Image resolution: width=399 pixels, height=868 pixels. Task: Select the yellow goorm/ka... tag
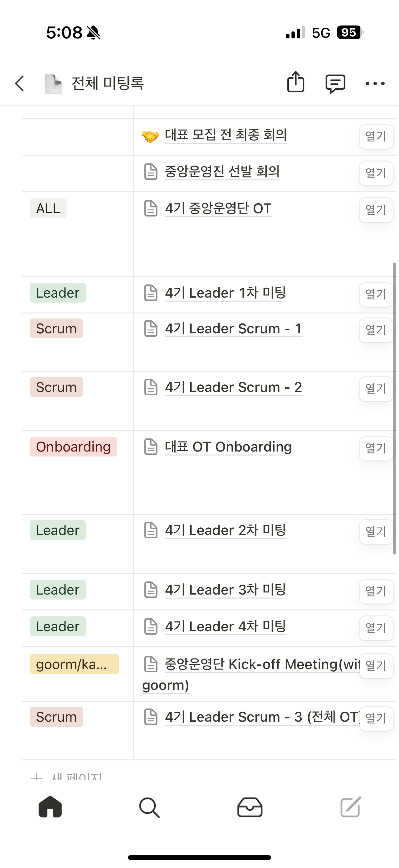pyautogui.click(x=74, y=664)
